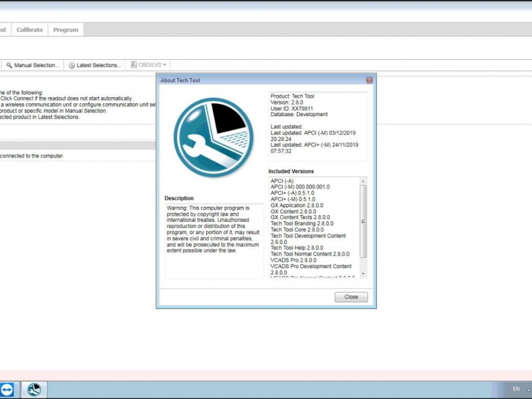The width and height of the screenshot is (532, 399).
Task: Switch to the Calibrate tab
Action: point(30,30)
